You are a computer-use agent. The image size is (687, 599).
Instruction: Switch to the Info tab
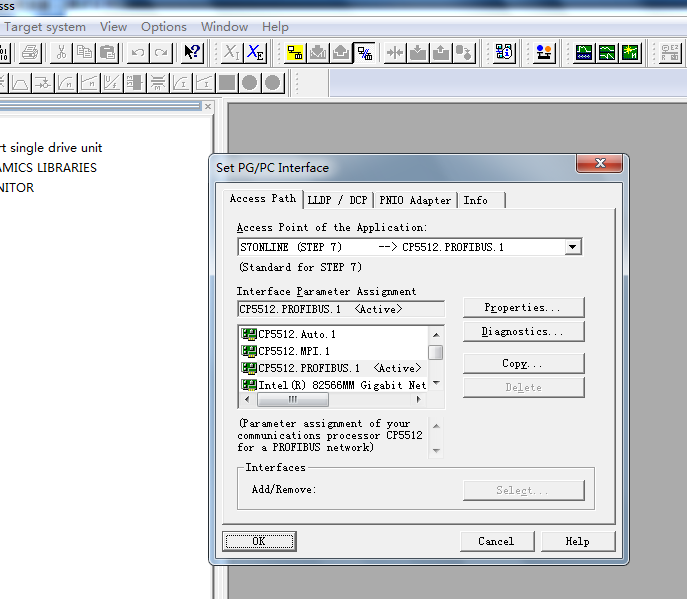481,200
